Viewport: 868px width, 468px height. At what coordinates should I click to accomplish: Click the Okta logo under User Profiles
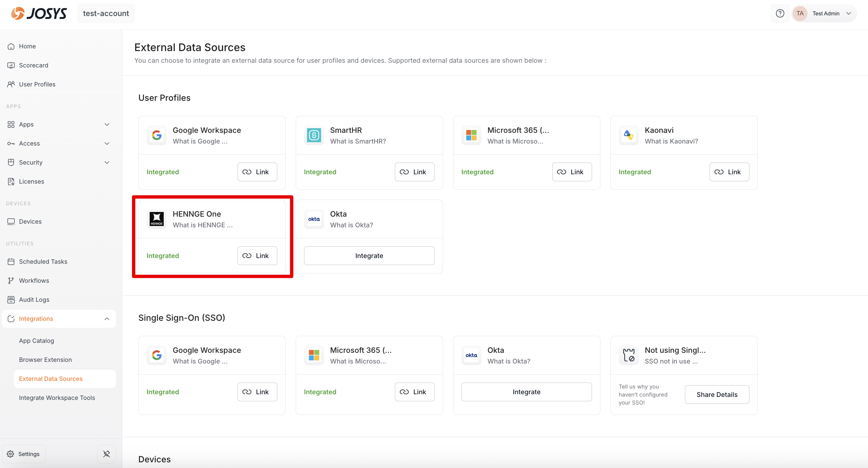click(314, 219)
